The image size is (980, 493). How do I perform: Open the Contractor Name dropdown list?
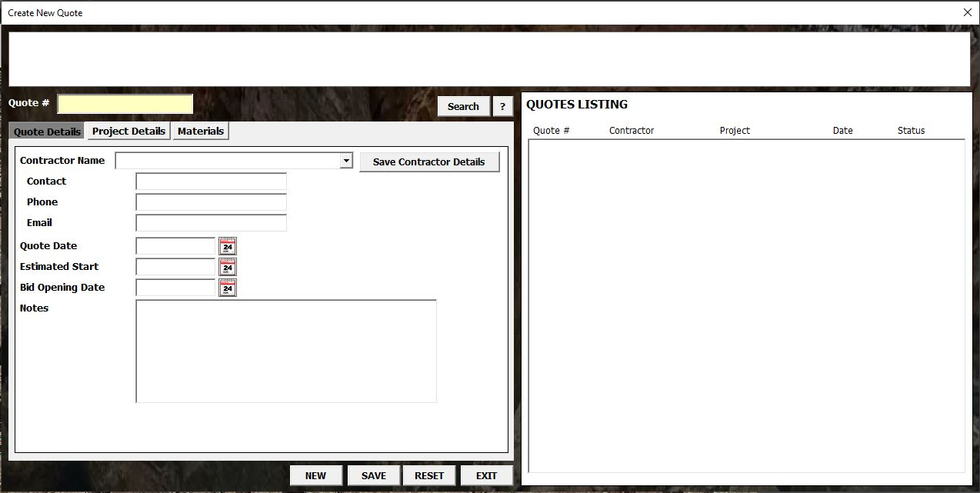pyautogui.click(x=345, y=160)
